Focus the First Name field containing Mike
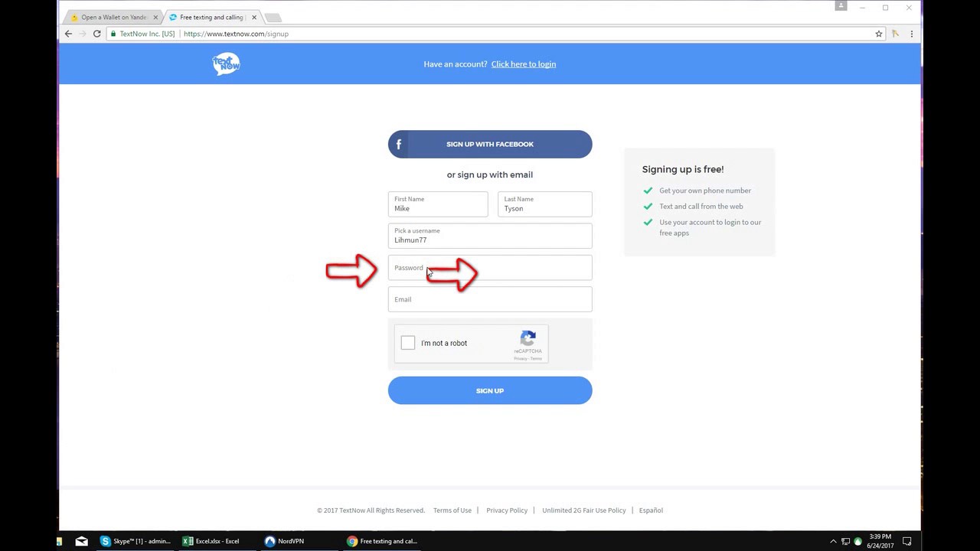Screen dimensions: 980x551 tap(438, 204)
